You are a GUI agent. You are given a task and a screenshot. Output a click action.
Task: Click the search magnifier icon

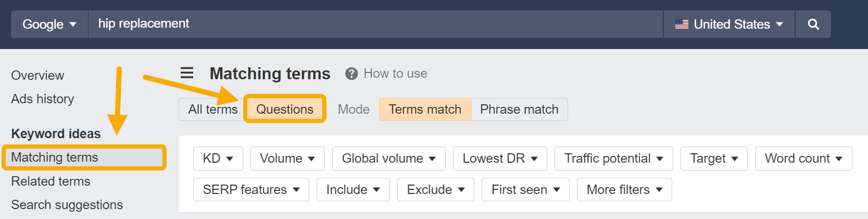(x=813, y=25)
